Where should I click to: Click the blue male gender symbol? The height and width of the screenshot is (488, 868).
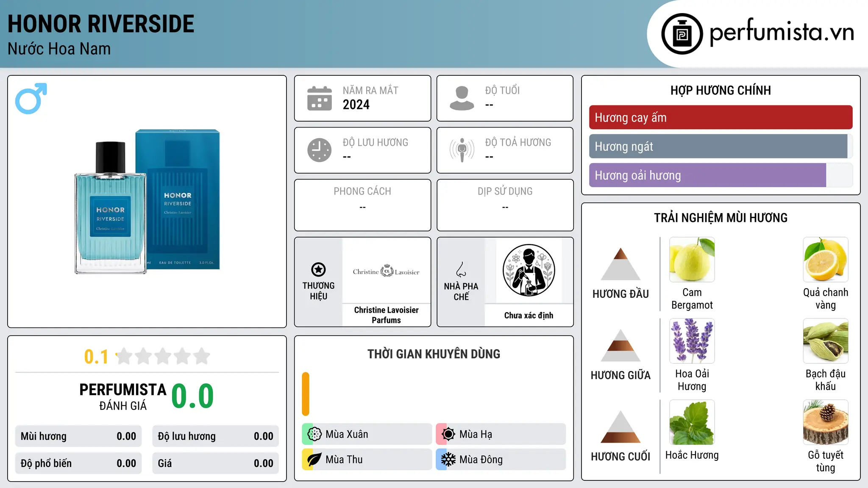coord(31,98)
